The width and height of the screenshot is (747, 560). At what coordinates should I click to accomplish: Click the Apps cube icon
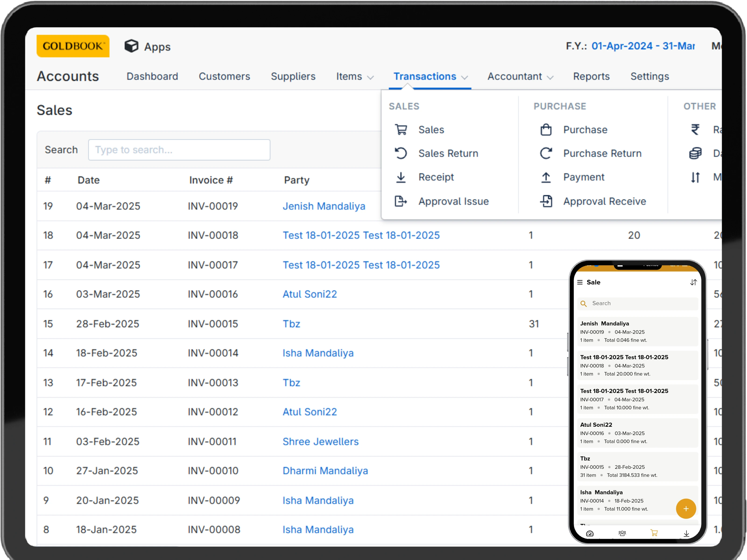click(x=131, y=46)
